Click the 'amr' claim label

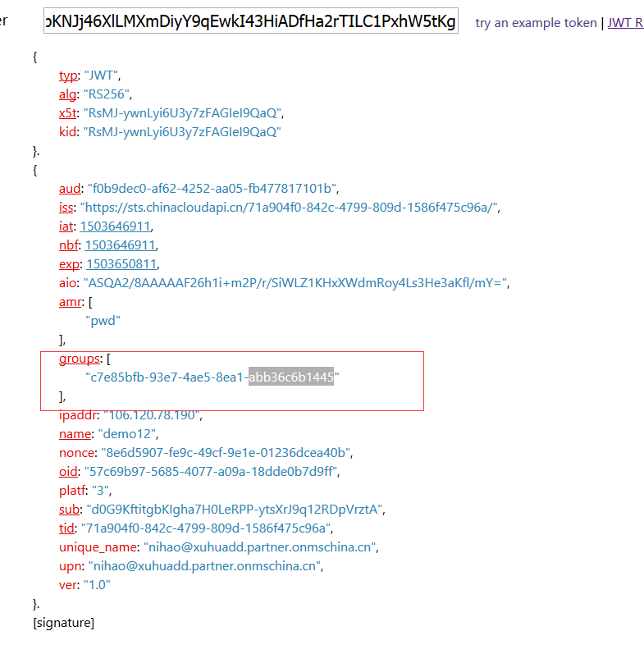[x=71, y=302]
